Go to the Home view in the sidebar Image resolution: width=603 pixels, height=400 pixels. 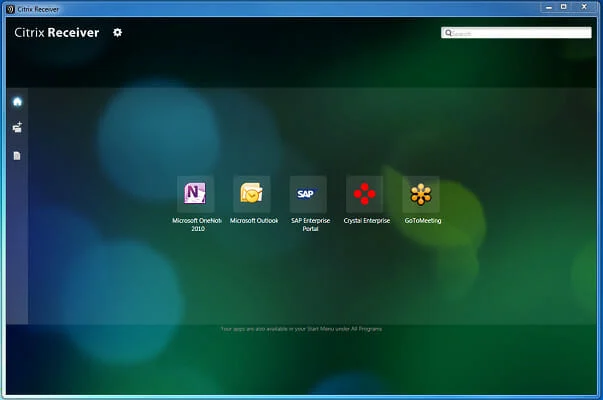pos(17,102)
